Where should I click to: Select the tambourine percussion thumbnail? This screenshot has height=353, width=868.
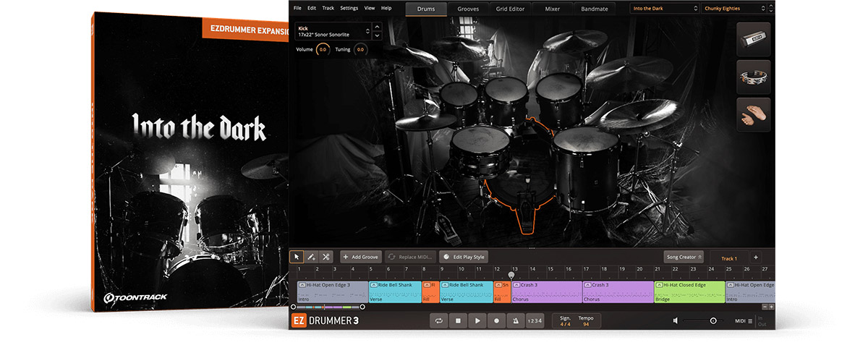[x=754, y=77]
